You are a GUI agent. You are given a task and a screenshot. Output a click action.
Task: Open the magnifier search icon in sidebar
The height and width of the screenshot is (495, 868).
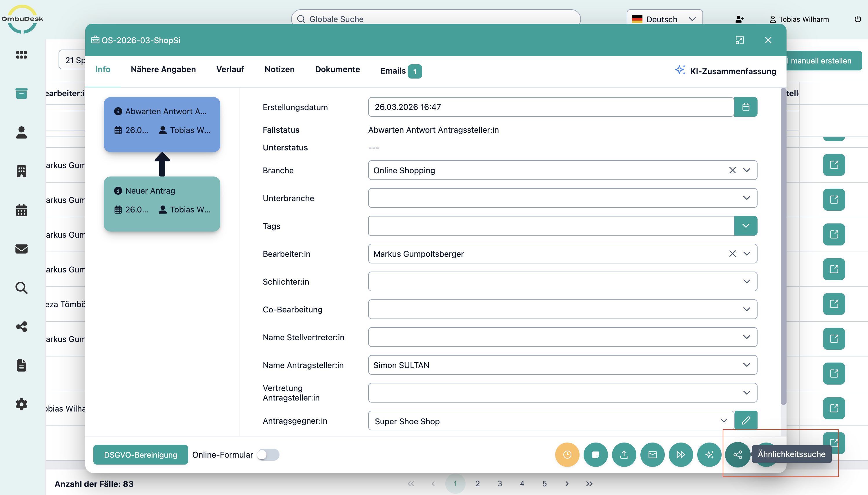(21, 287)
